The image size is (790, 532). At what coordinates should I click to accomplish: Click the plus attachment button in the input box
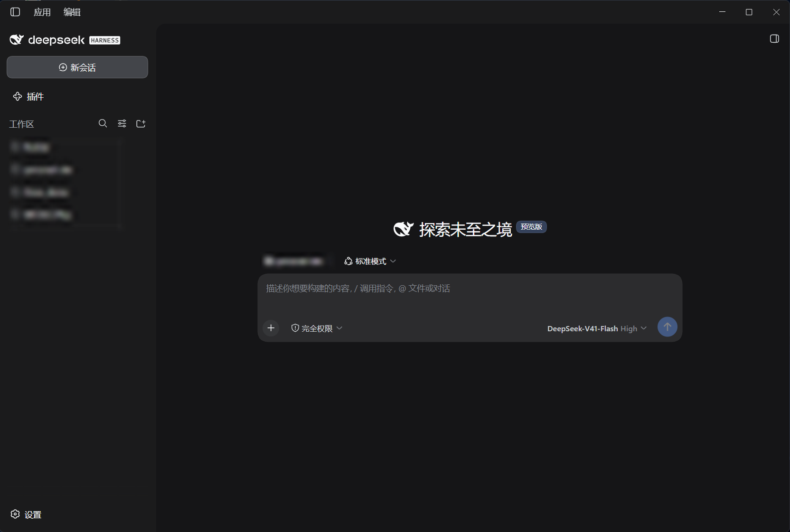pyautogui.click(x=271, y=328)
